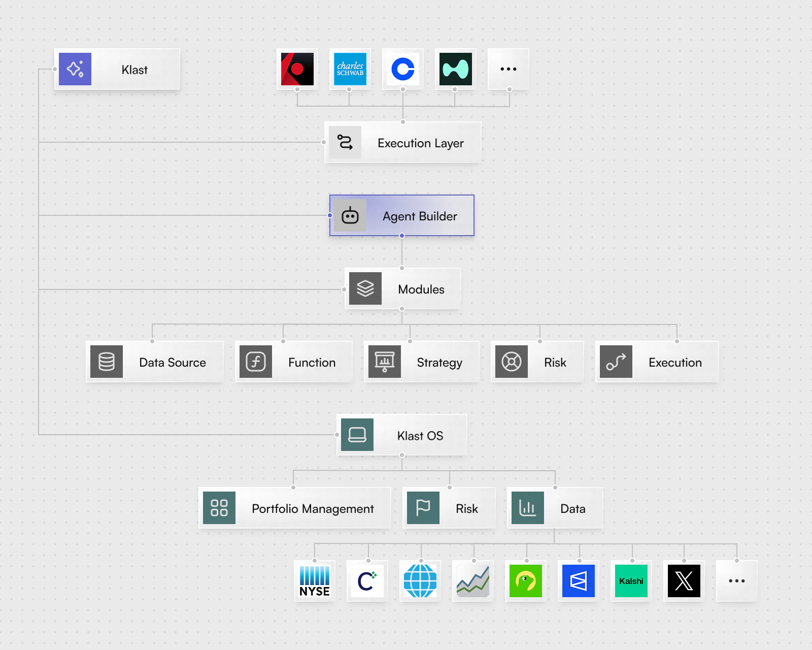Select the Coinbase broker icon
Viewport: 812px width, 650px height.
(403, 69)
